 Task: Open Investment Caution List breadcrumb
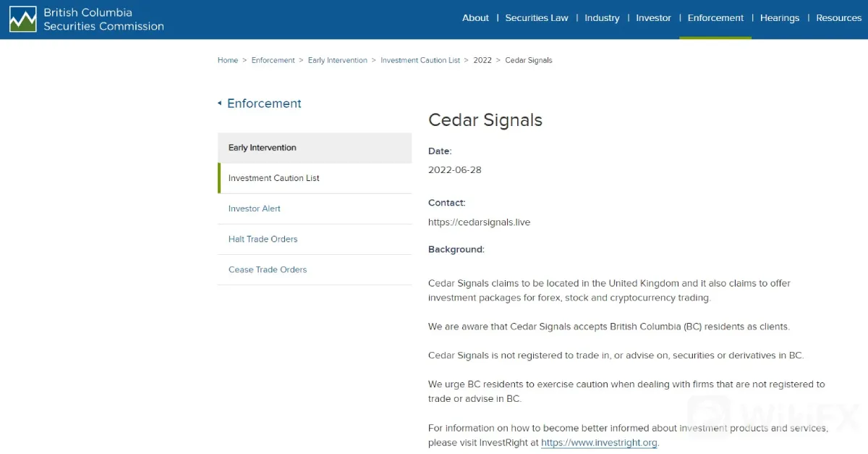click(420, 60)
